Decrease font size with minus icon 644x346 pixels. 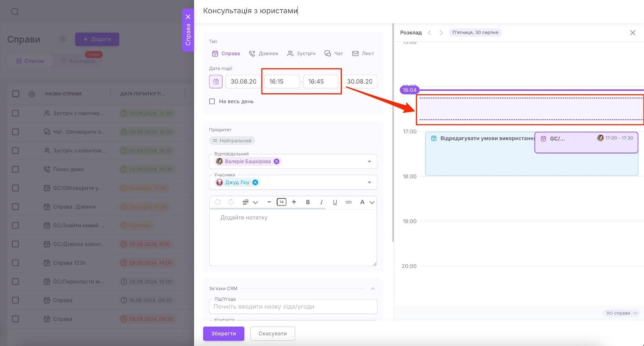tap(269, 202)
